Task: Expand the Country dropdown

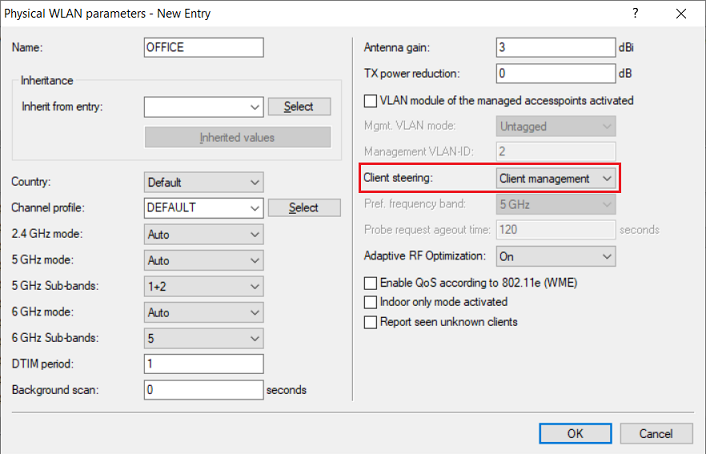Action: point(203,182)
